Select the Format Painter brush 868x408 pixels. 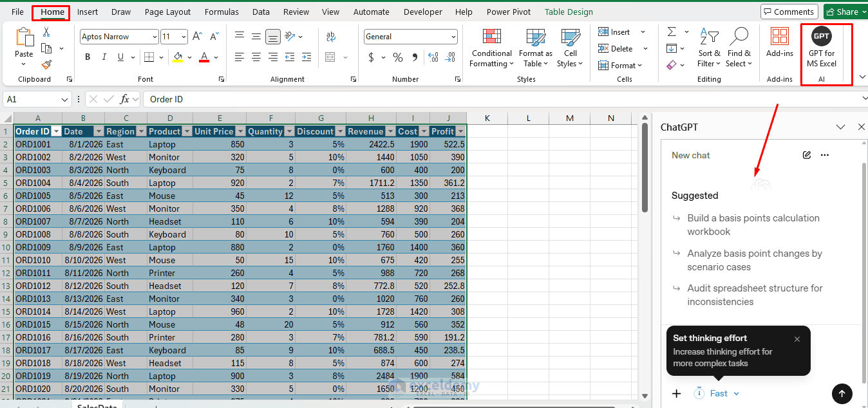click(46, 64)
